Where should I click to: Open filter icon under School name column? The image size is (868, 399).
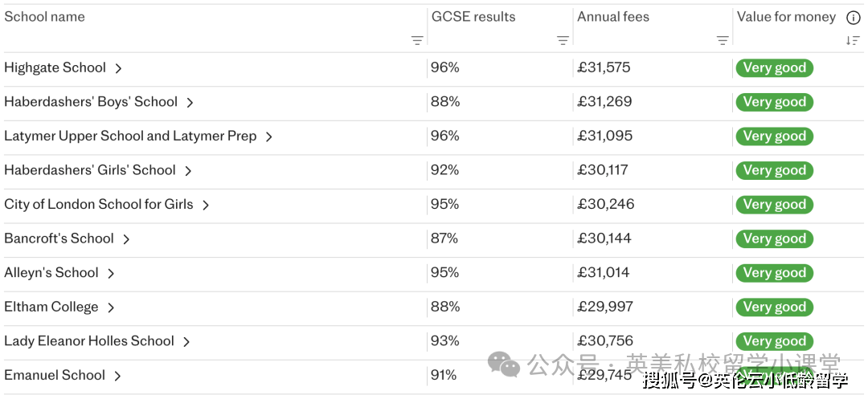pos(417,40)
